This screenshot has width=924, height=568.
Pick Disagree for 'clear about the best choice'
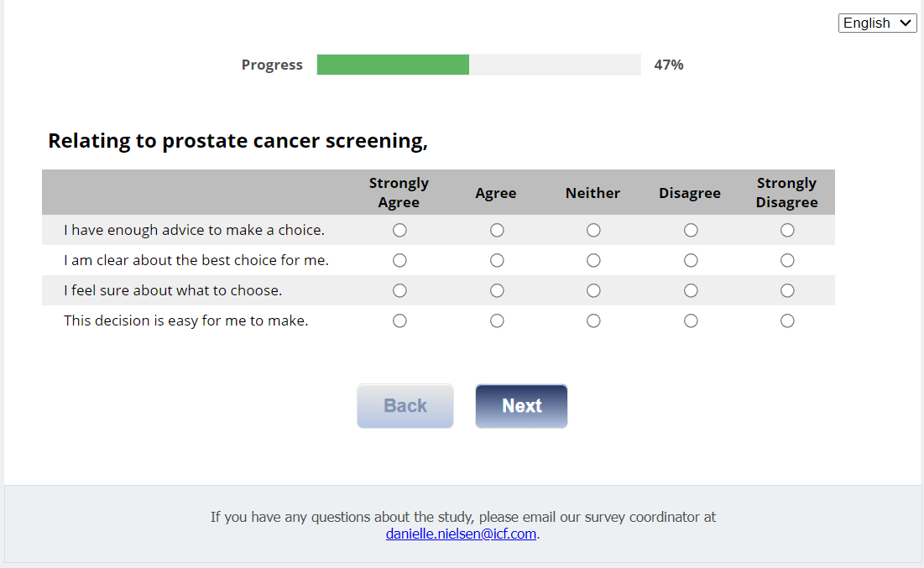point(691,260)
